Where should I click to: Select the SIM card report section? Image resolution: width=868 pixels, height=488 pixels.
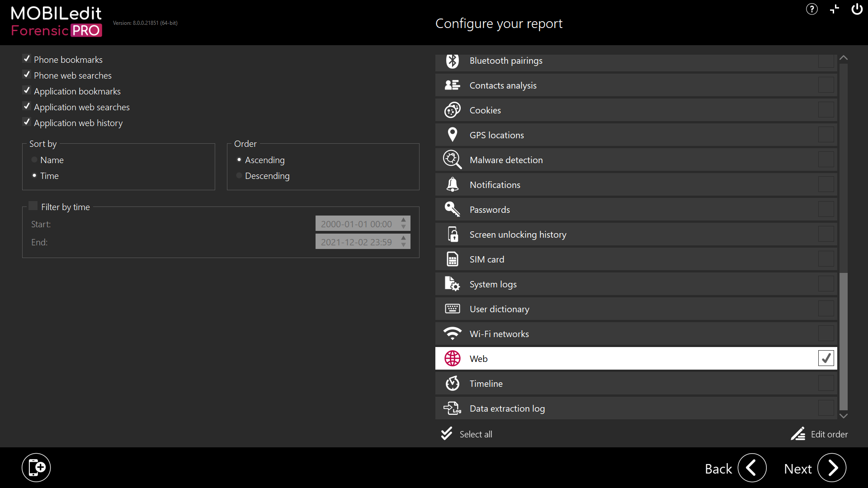coord(826,259)
